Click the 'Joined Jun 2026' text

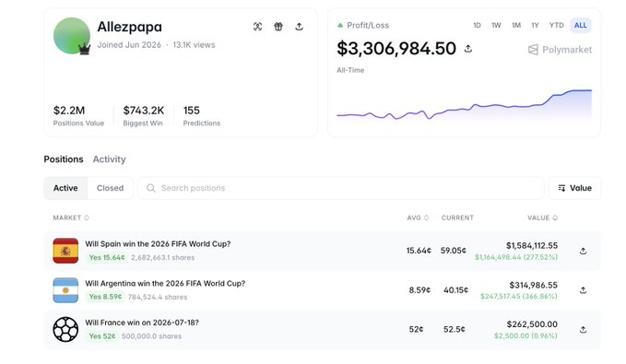[129, 45]
